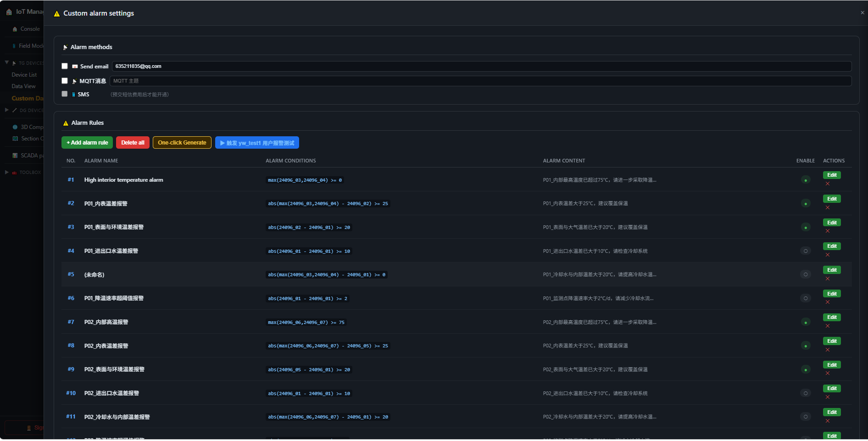The image size is (868, 441).
Task: Turn on rule #6 enable toggle
Action: 806,298
